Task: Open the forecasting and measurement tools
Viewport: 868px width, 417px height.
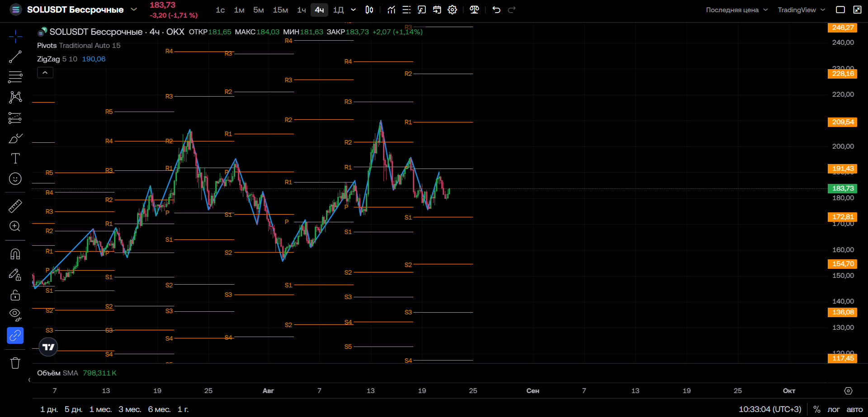Action: [15, 118]
